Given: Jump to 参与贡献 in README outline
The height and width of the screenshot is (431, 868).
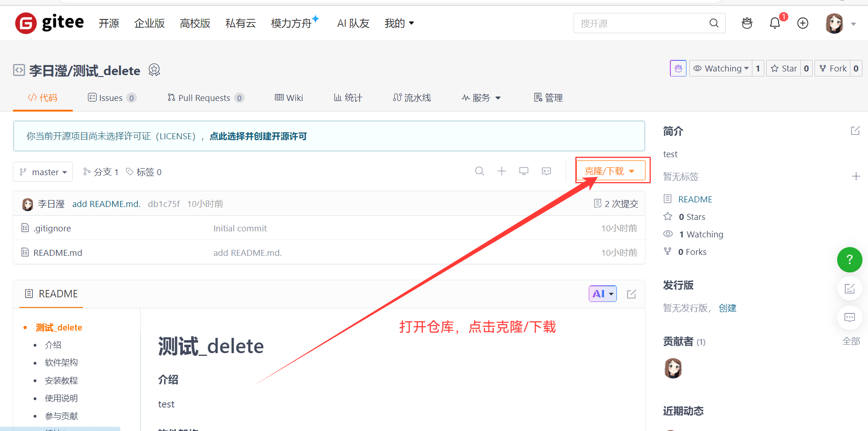Looking at the screenshot, I should point(61,416).
